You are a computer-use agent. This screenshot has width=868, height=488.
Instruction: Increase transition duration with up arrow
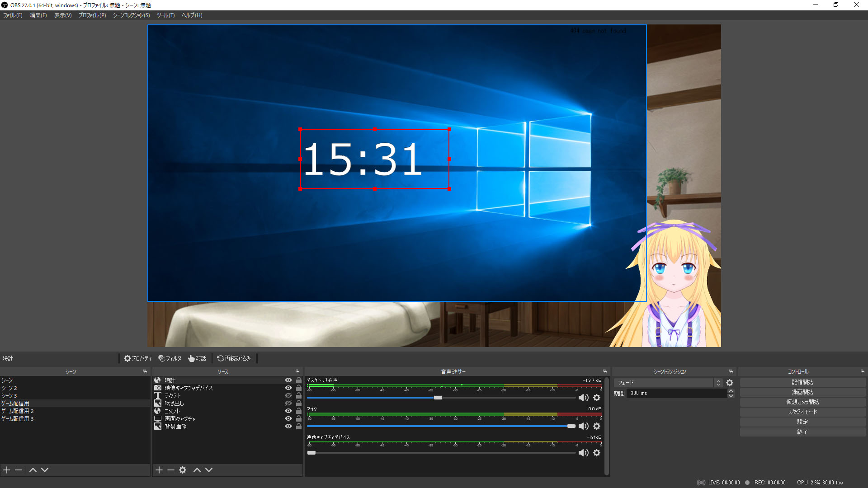tap(731, 391)
